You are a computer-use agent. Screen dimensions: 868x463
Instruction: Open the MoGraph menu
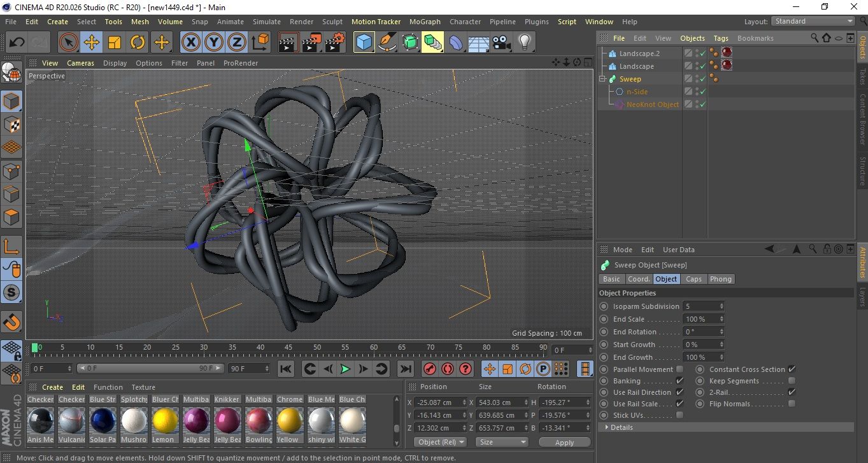point(425,22)
